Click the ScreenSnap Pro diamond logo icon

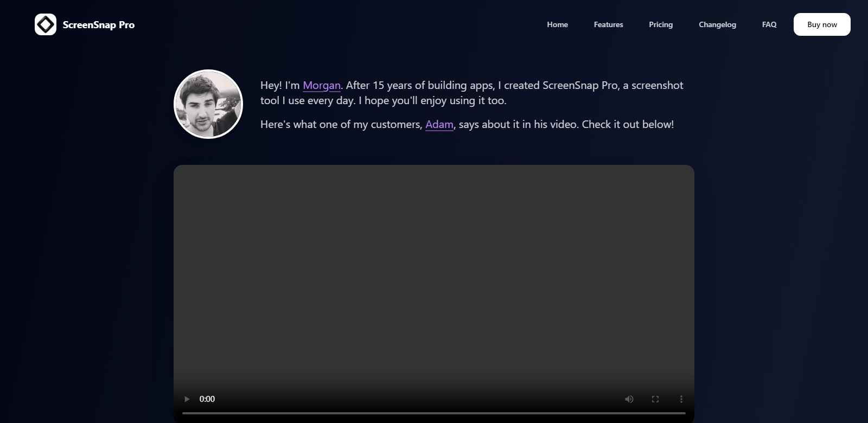46,24
